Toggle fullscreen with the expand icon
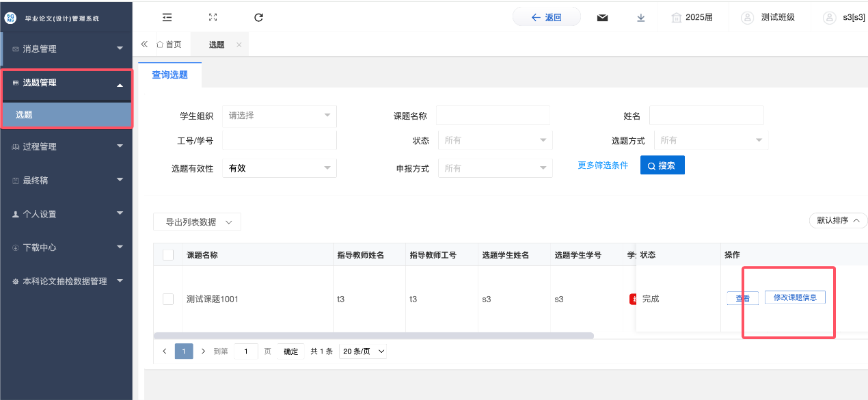Viewport: 868px width, 400px height. (x=213, y=18)
